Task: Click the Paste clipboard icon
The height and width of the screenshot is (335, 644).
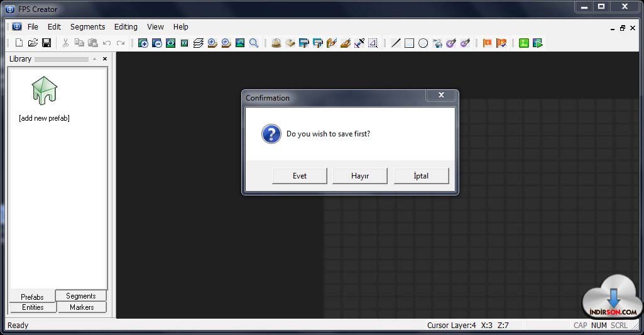Action: pos(93,43)
